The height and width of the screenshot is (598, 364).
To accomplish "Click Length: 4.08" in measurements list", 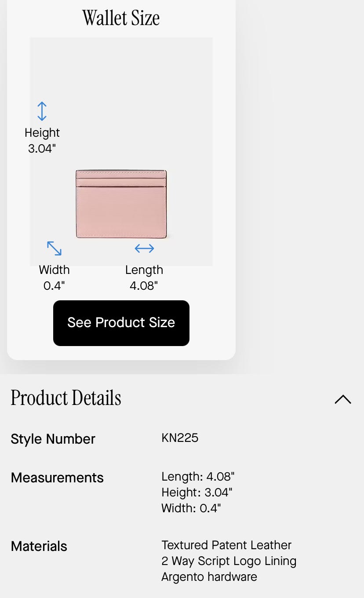I will pyautogui.click(x=198, y=477).
